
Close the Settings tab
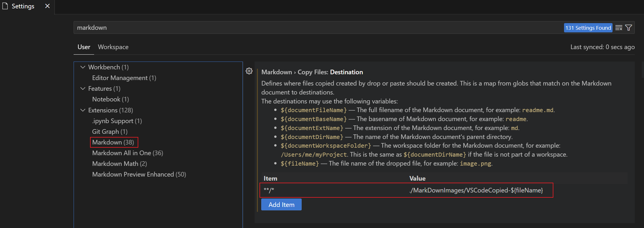(x=48, y=6)
